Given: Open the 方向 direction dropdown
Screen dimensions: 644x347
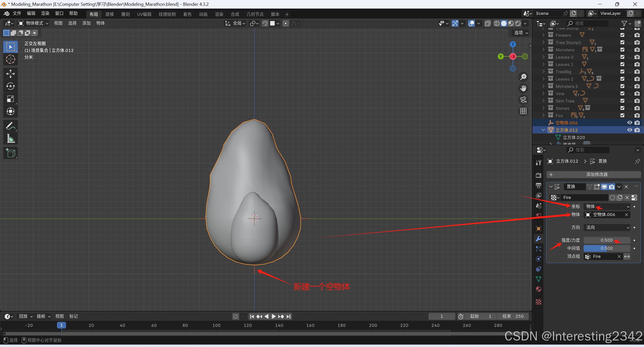Looking at the screenshot, I should click(607, 227).
